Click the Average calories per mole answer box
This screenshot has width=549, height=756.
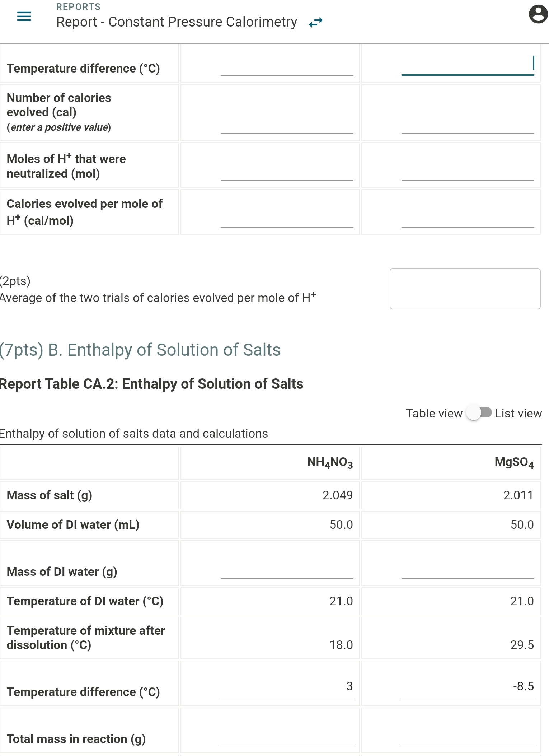click(x=465, y=289)
